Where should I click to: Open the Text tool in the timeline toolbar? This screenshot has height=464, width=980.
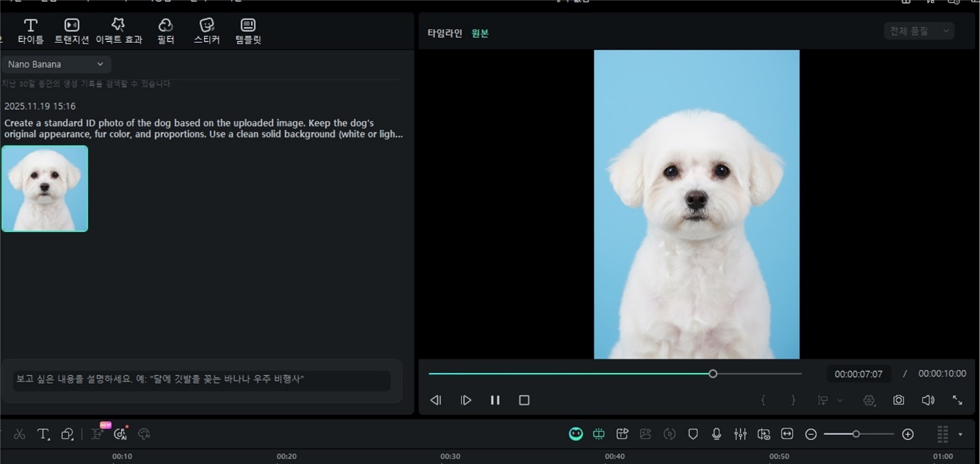[43, 433]
